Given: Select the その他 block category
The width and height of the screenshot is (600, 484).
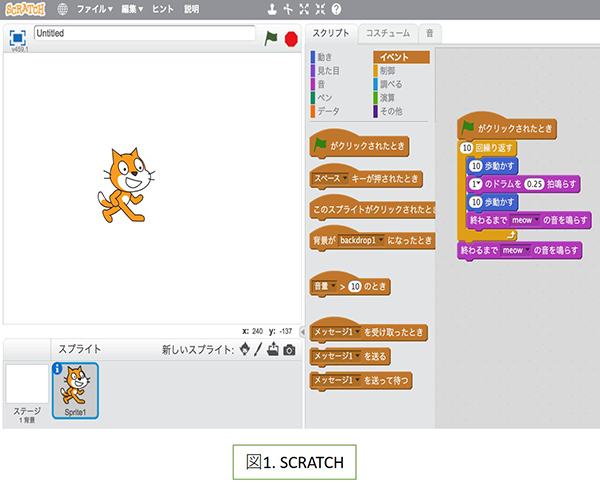Looking at the screenshot, I should click(x=390, y=111).
